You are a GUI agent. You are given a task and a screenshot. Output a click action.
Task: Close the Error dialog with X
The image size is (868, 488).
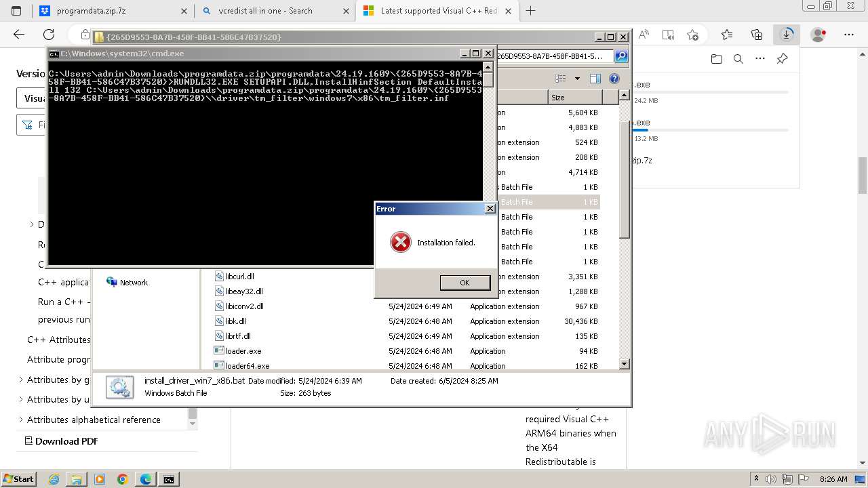click(x=490, y=209)
